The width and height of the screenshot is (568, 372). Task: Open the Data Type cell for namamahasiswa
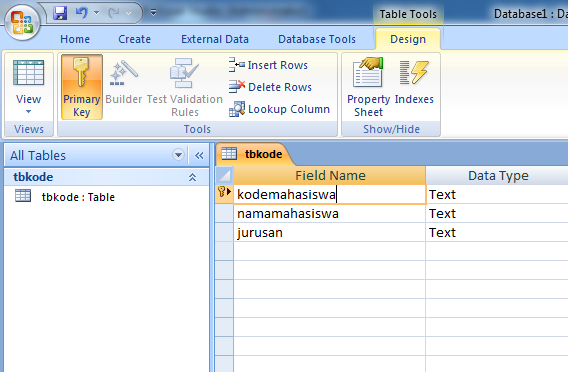(x=497, y=214)
